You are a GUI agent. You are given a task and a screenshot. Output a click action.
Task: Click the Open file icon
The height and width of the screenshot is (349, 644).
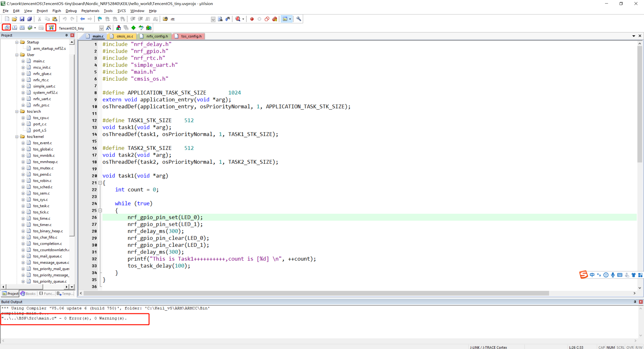[x=14, y=19]
